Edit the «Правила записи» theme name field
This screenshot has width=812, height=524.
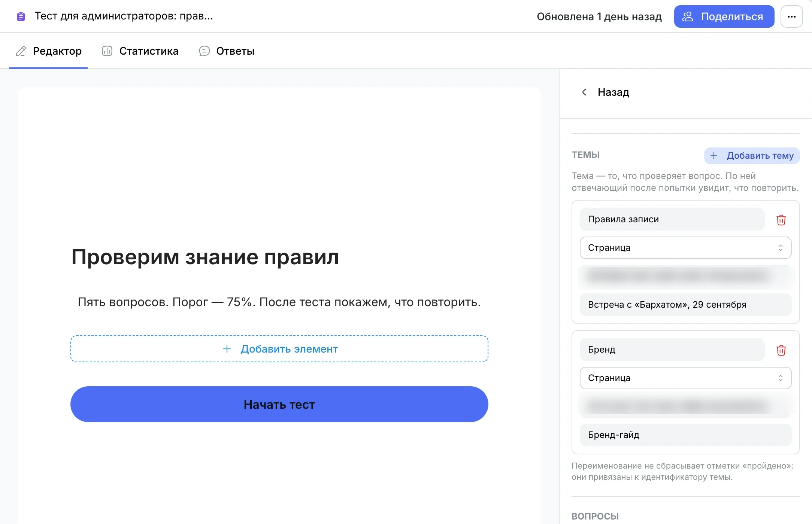672,219
